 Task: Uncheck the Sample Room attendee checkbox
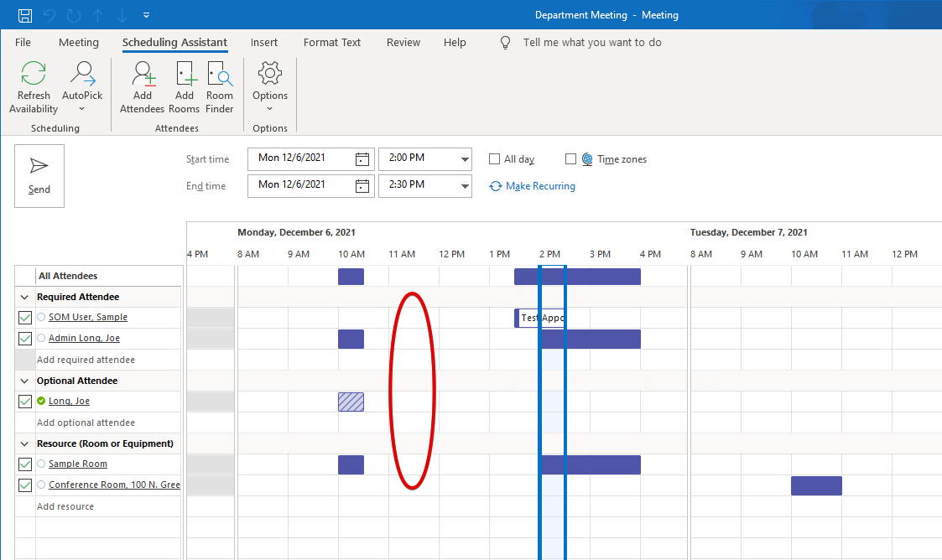click(x=25, y=464)
